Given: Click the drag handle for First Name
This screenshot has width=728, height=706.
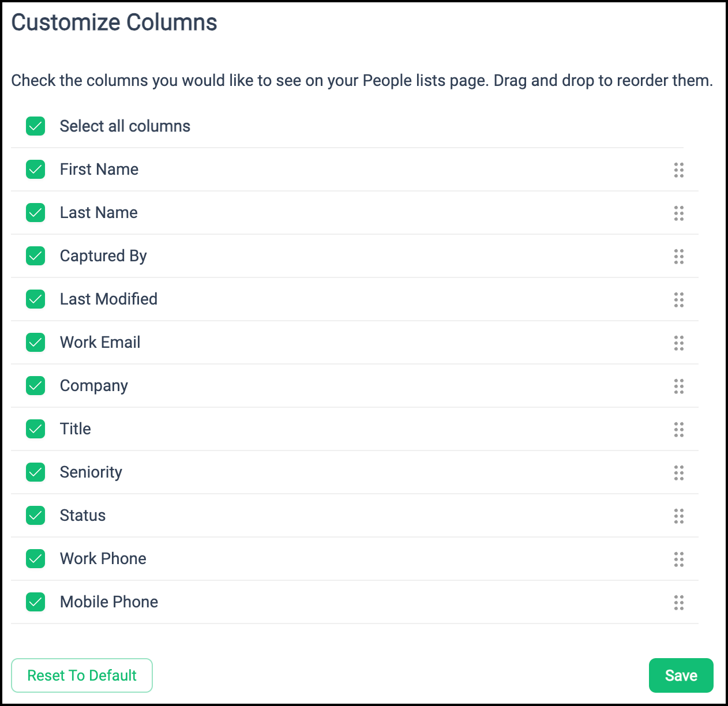Looking at the screenshot, I should point(679,170).
